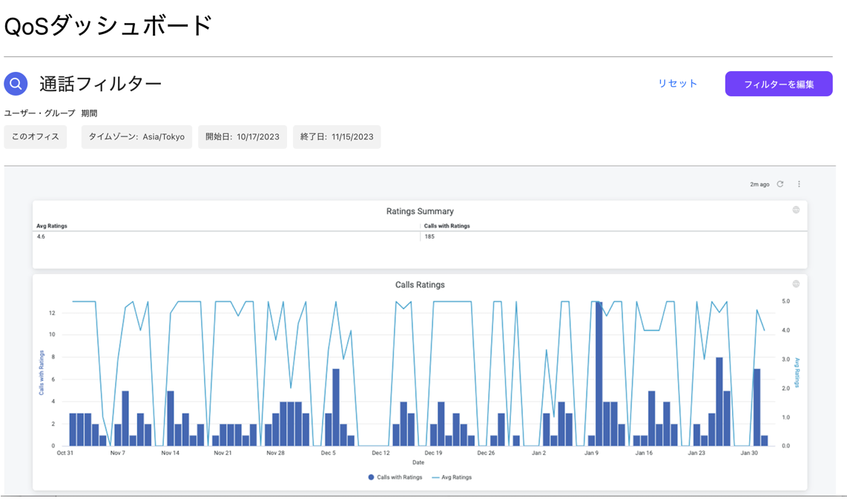This screenshot has height=504, width=847.
Task: Click the リセット link
Action: (677, 84)
